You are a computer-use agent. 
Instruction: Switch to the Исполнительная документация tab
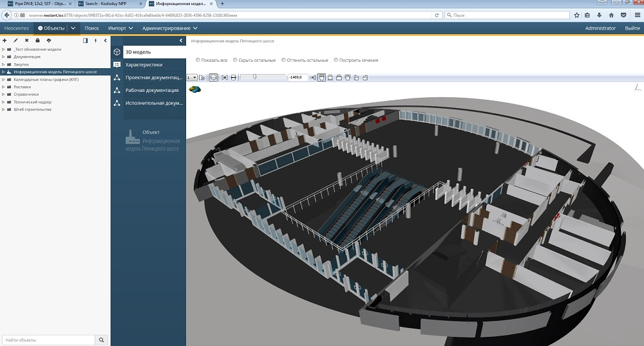pos(155,103)
